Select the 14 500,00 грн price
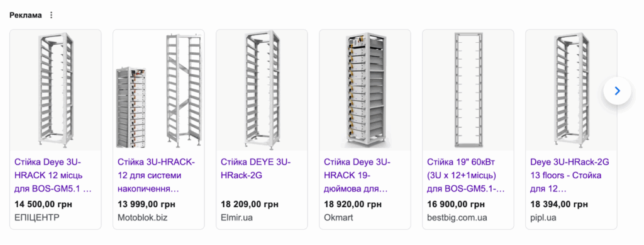 tap(43, 204)
